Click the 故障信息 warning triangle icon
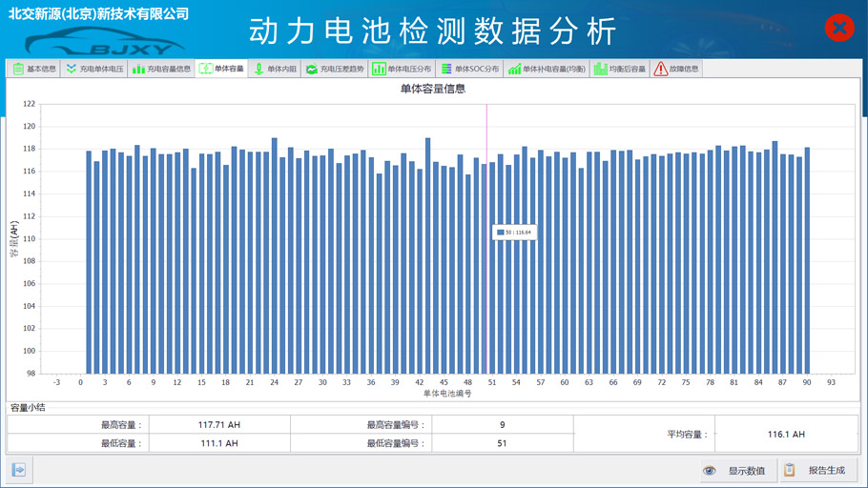 point(660,69)
